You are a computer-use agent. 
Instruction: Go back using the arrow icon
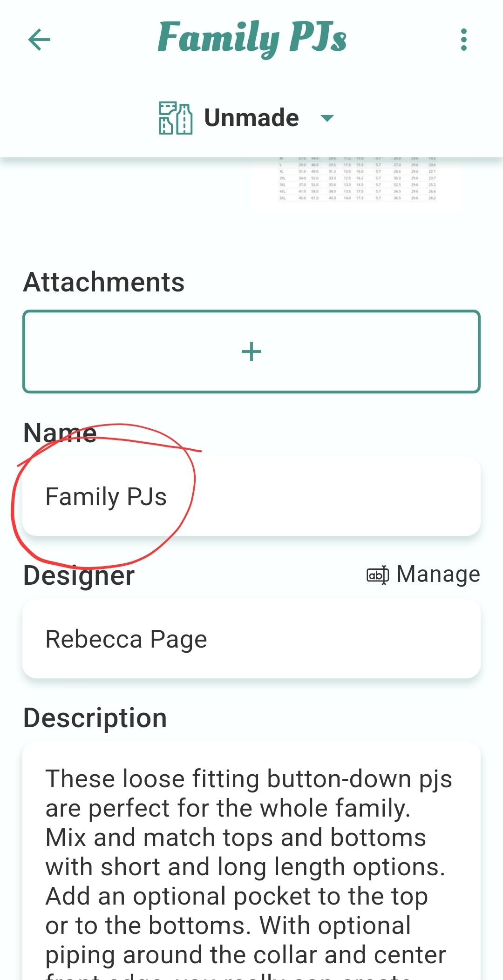click(39, 40)
